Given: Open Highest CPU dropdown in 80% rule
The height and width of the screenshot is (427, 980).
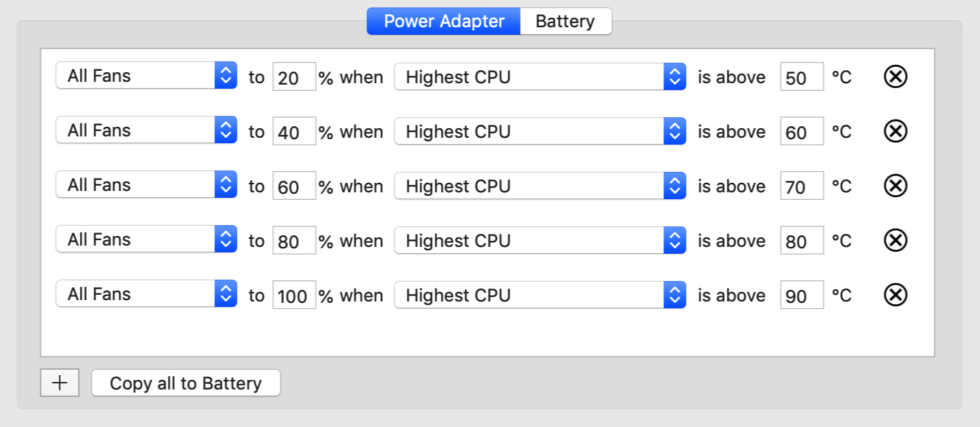Looking at the screenshot, I should pos(539,240).
